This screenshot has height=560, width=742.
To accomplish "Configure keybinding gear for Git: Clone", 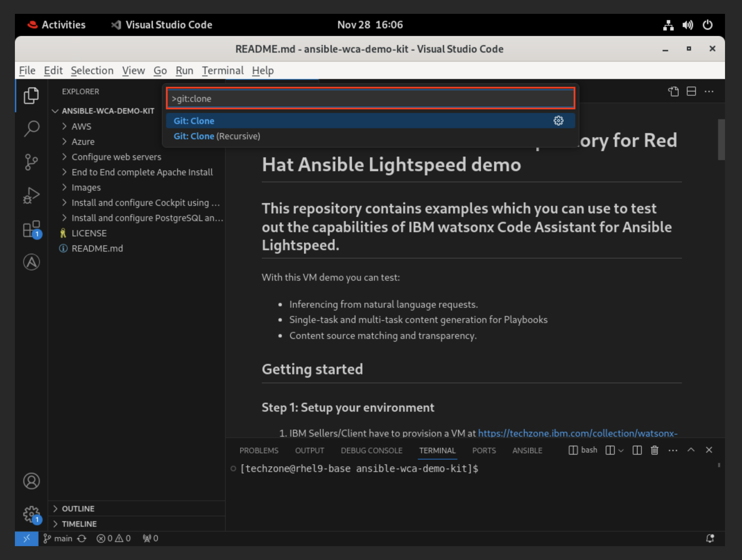I will (x=558, y=121).
